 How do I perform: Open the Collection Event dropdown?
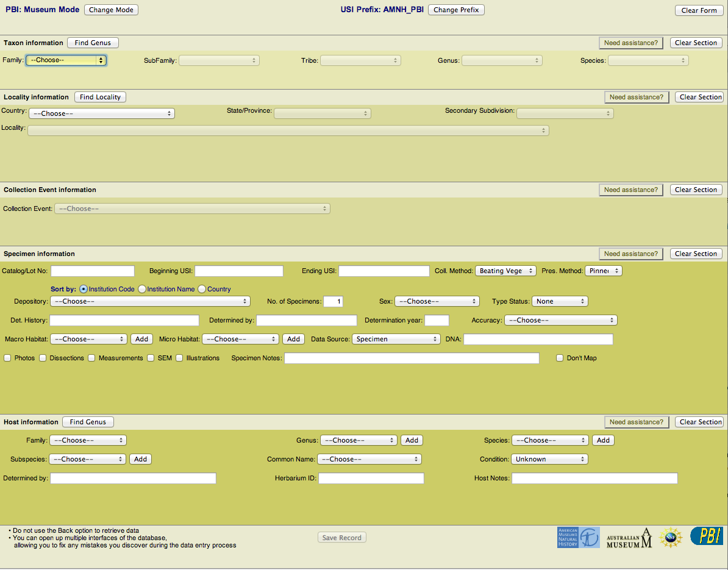(x=192, y=208)
